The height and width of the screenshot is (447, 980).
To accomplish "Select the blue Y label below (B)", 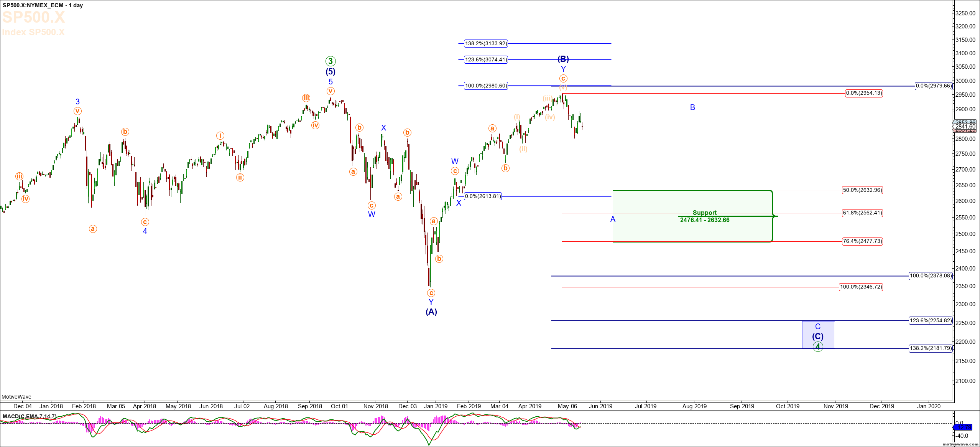I will click(x=563, y=69).
